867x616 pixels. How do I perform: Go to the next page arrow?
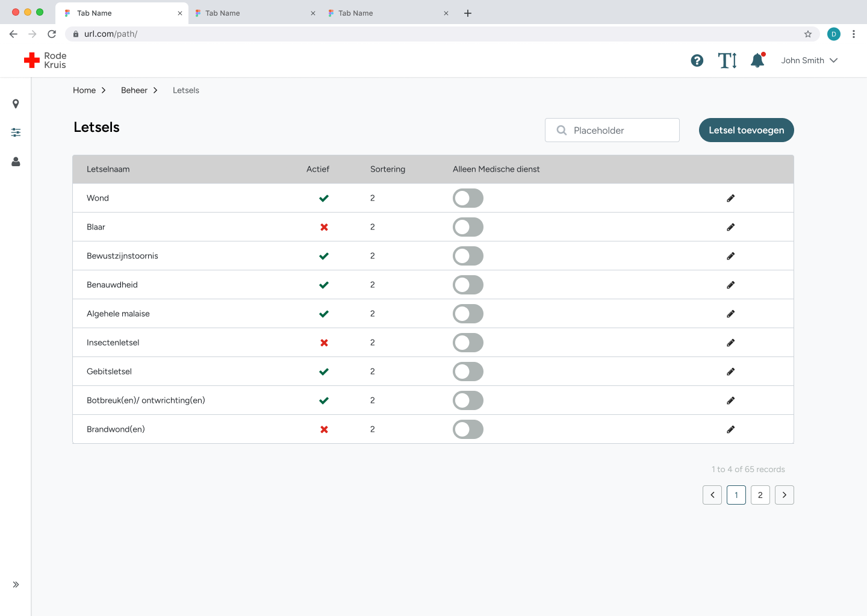pos(785,495)
